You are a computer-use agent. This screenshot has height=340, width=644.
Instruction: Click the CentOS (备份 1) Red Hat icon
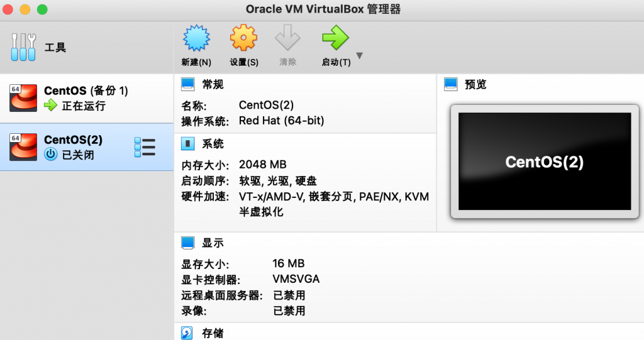click(x=23, y=98)
